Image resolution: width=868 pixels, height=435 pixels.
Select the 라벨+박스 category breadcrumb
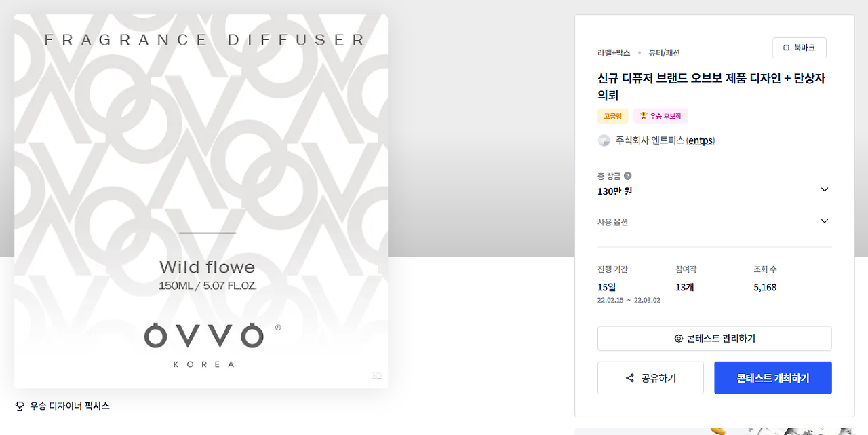click(x=614, y=53)
